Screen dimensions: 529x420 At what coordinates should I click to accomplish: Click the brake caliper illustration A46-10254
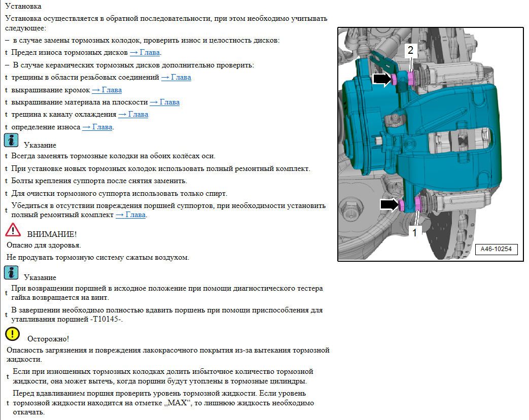tap(431, 145)
